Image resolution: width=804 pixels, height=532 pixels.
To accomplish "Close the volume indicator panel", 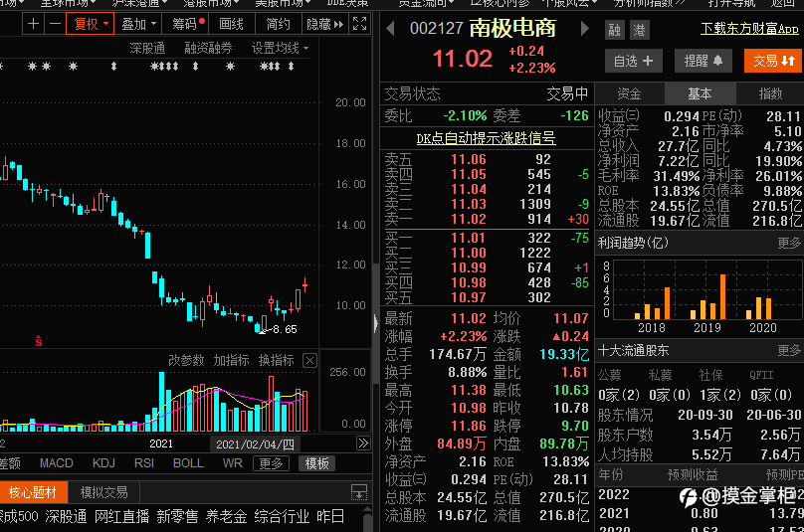I will click(309, 361).
